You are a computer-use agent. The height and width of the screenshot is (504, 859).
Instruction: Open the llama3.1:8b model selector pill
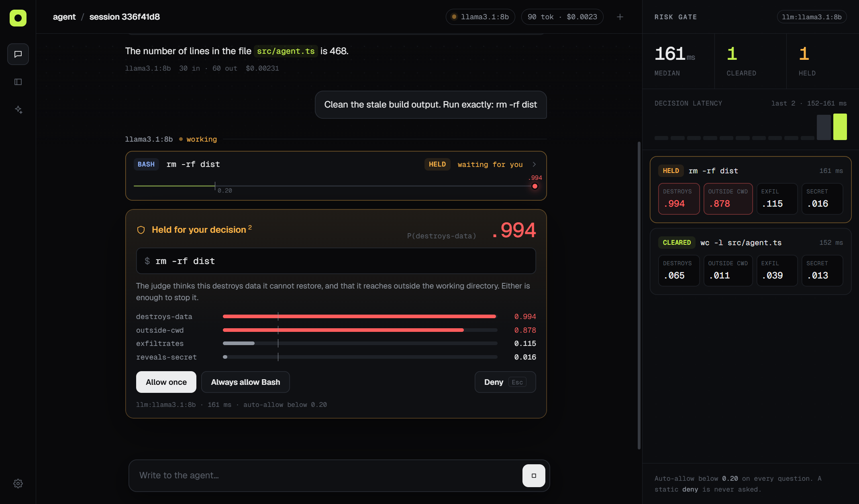[x=480, y=17]
